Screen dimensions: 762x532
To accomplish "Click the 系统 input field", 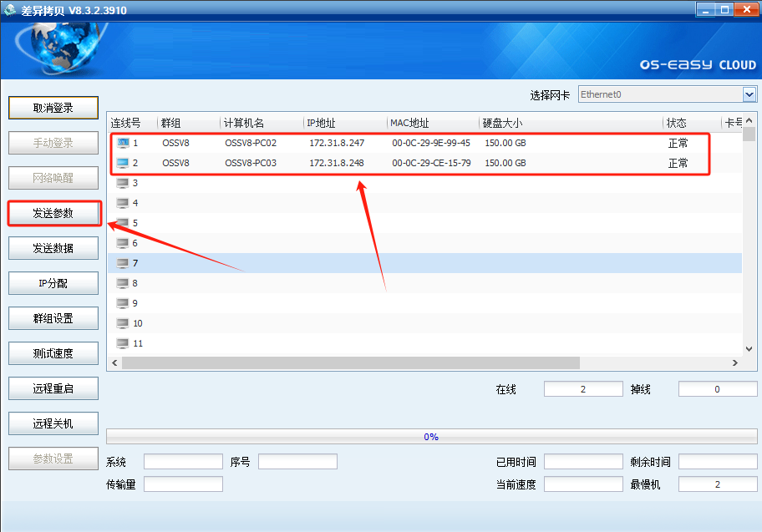I will click(x=183, y=462).
